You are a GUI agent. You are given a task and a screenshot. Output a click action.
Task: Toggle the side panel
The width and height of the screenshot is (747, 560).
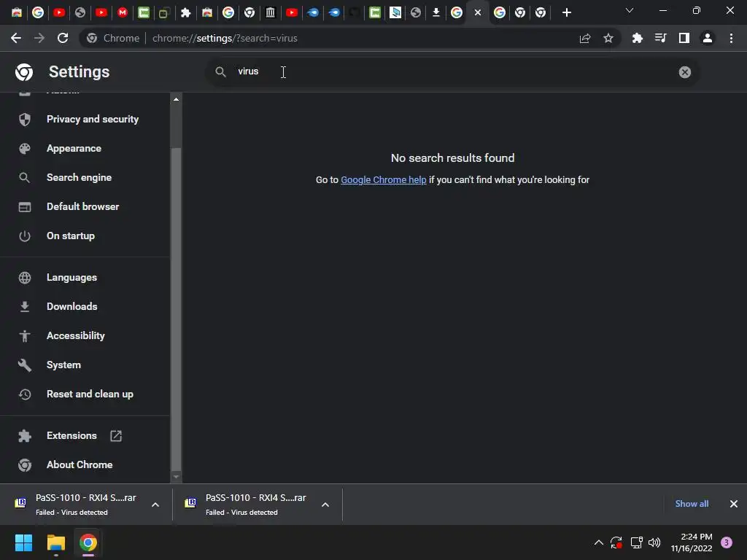684,38
